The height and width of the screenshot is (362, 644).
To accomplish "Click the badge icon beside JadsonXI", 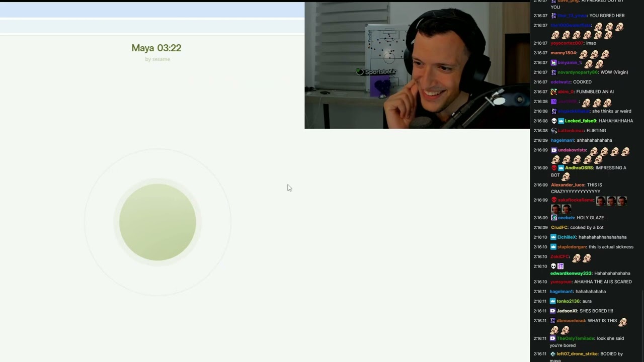I will tap(553, 311).
